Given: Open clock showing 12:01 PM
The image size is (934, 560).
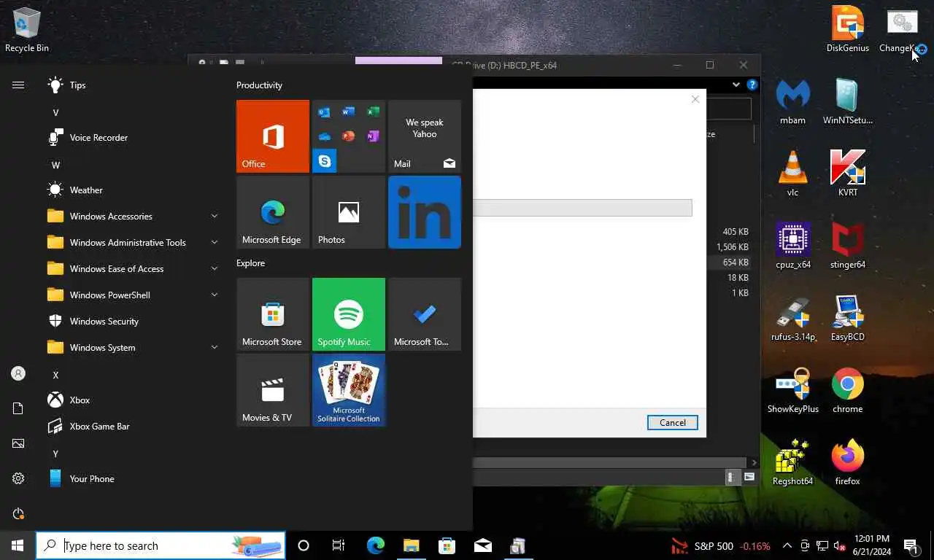Looking at the screenshot, I should 871,545.
